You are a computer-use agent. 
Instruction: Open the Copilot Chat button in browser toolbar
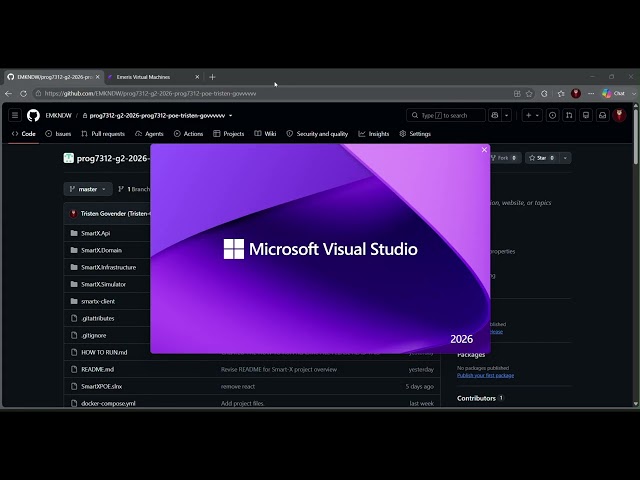coord(613,93)
